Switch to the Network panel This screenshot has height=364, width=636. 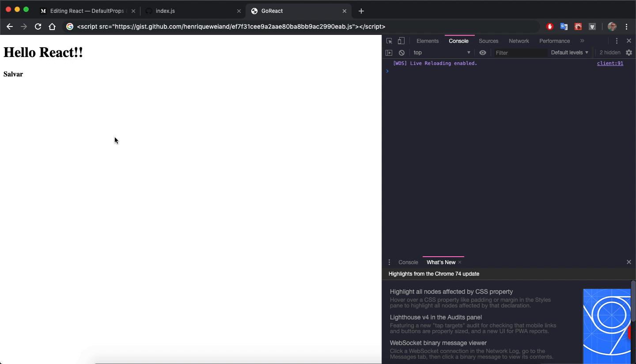519,41
